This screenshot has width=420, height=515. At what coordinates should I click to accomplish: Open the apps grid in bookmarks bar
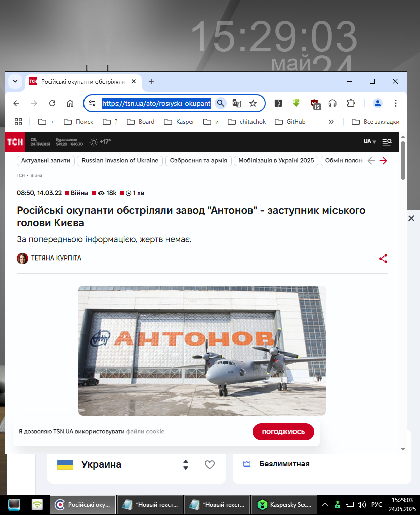(18, 122)
